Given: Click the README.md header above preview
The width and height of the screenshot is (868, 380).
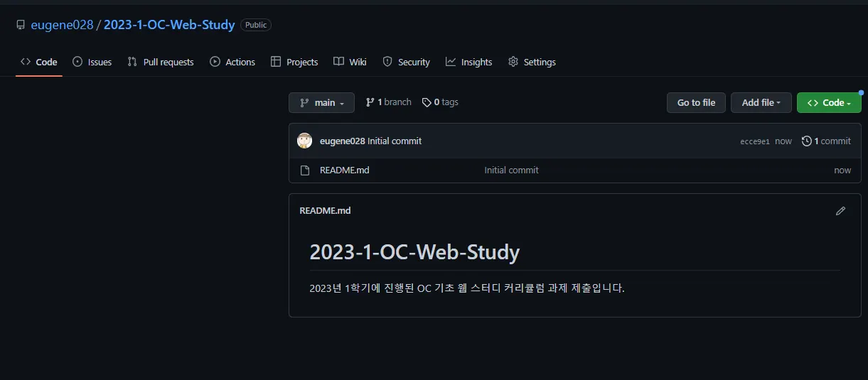Looking at the screenshot, I should 325,210.
